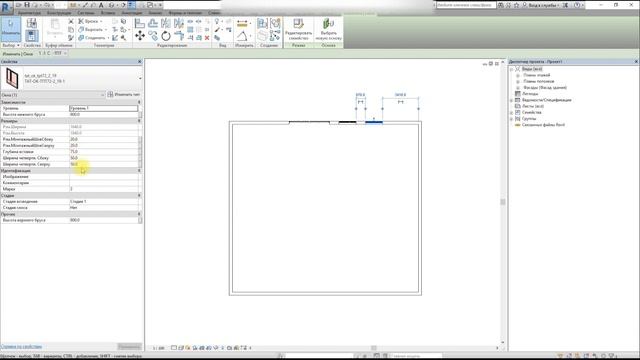Click the Высота нижнего бруса value 800.0
This screenshot has width=640, height=360.
click(104, 115)
